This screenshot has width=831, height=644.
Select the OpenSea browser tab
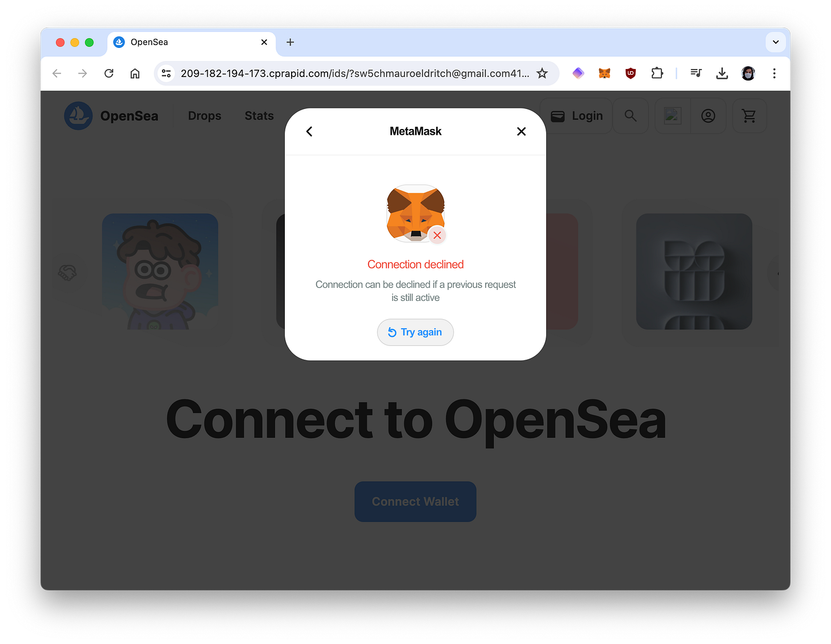click(191, 42)
